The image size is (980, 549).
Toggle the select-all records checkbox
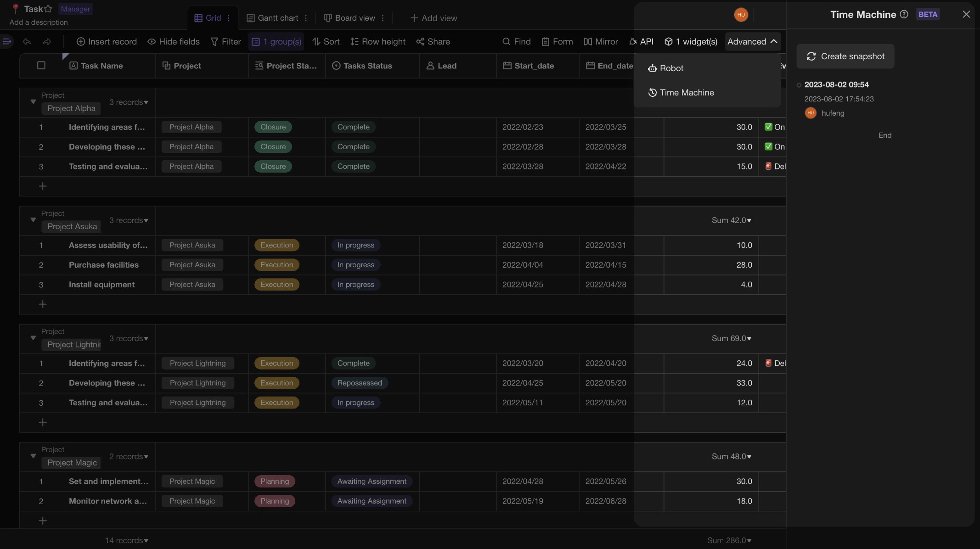(x=41, y=66)
